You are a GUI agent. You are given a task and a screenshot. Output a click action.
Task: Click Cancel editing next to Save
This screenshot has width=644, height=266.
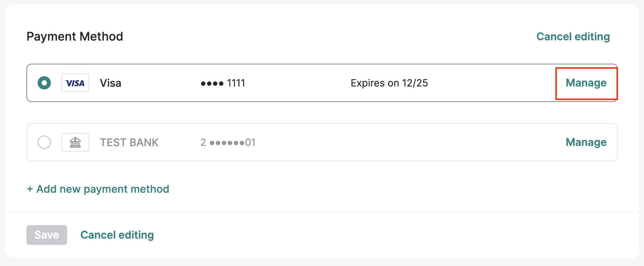pyautogui.click(x=117, y=235)
